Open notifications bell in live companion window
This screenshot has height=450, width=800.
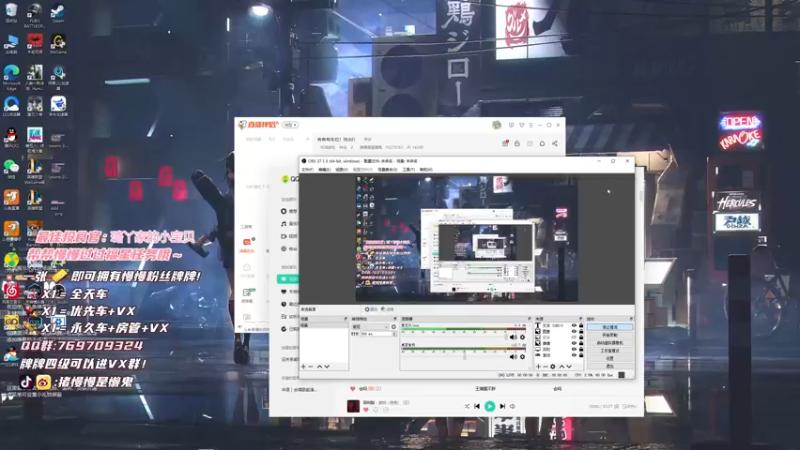pos(542,143)
